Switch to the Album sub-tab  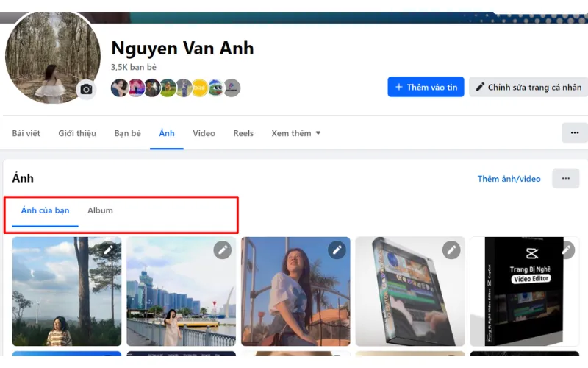click(x=100, y=210)
